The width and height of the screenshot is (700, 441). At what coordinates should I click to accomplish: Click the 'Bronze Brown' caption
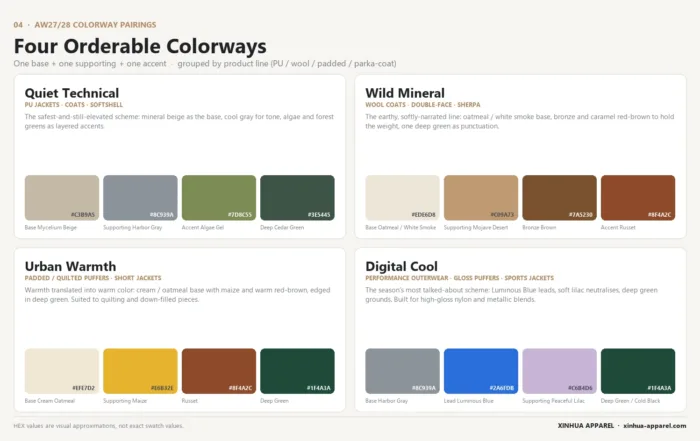539,227
